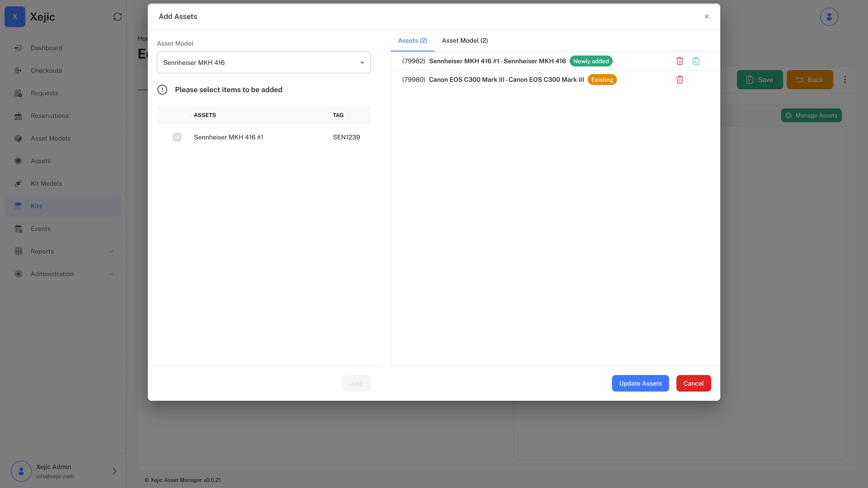The height and width of the screenshot is (488, 868).
Task: Click the TAG column header
Action: 338,115
